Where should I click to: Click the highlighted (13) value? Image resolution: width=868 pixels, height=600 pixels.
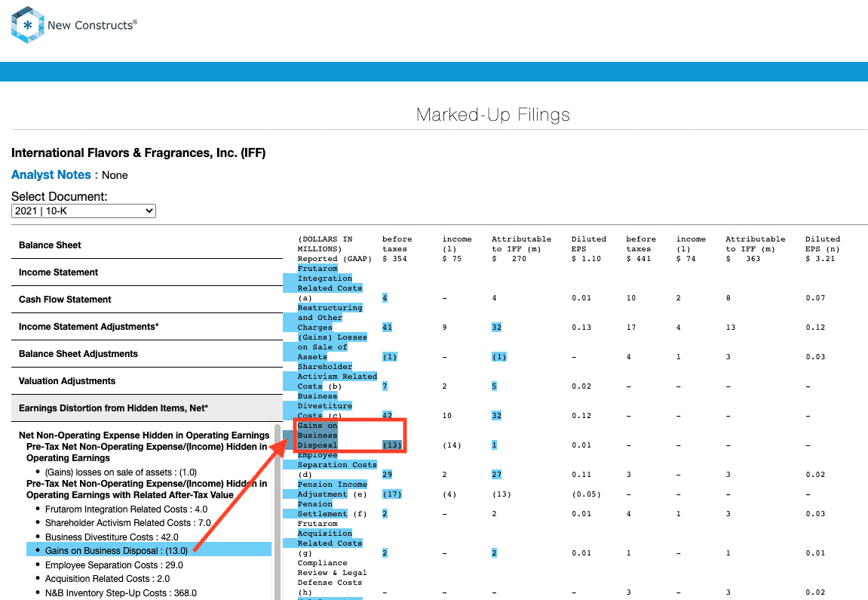[x=392, y=445]
